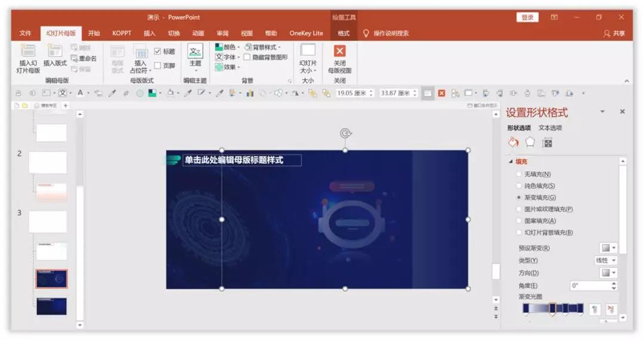Click 插入幻灯片母版 icon
Viewport: 644px width, 340px height.
point(28,58)
